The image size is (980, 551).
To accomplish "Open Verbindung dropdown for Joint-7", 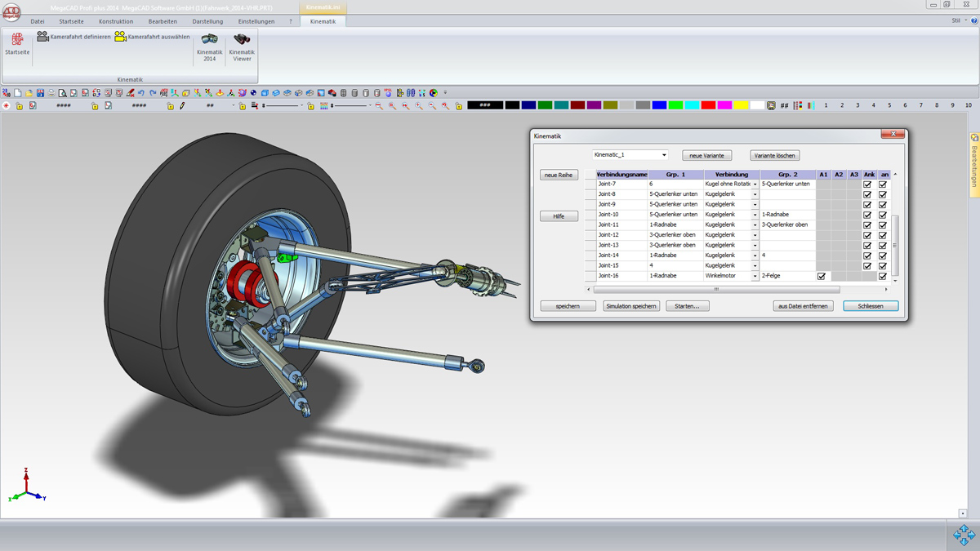I will pos(755,184).
